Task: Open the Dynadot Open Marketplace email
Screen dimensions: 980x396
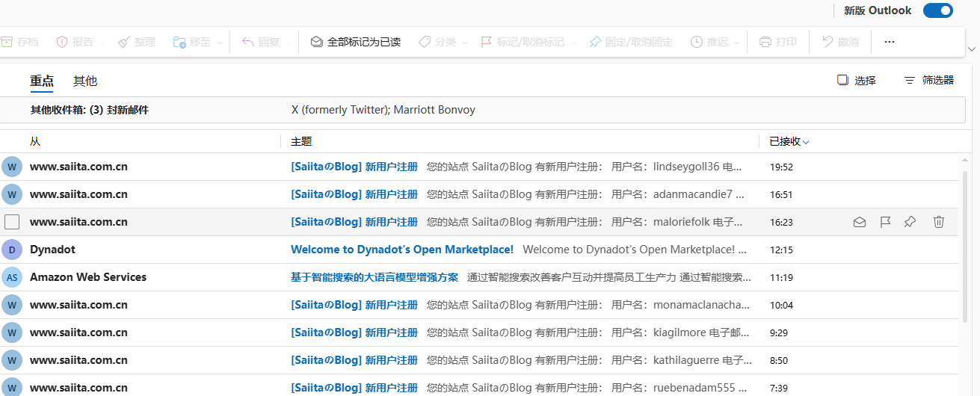Action: click(x=401, y=250)
